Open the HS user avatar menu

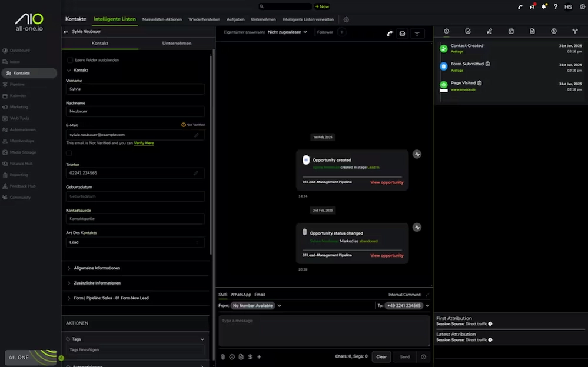click(x=568, y=6)
